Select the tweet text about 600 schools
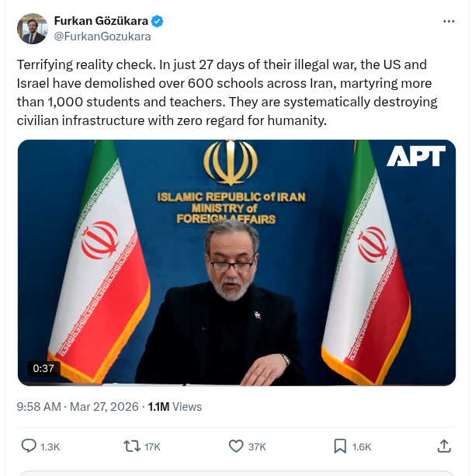The image size is (472, 476). tap(227, 92)
